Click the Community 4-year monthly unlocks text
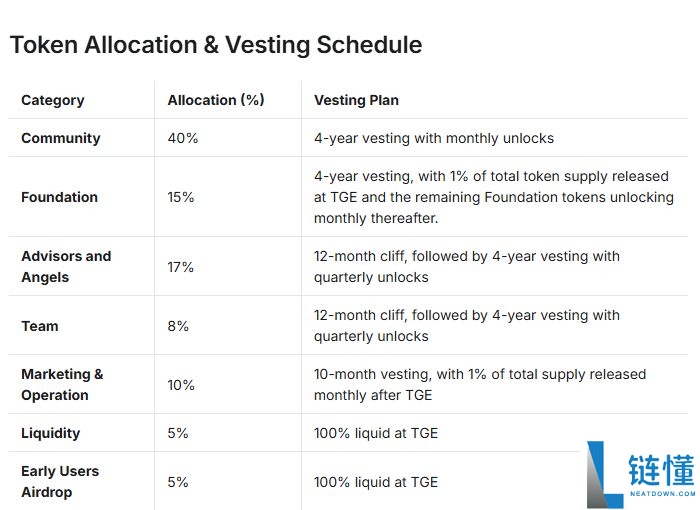The width and height of the screenshot is (700, 510). [x=434, y=138]
